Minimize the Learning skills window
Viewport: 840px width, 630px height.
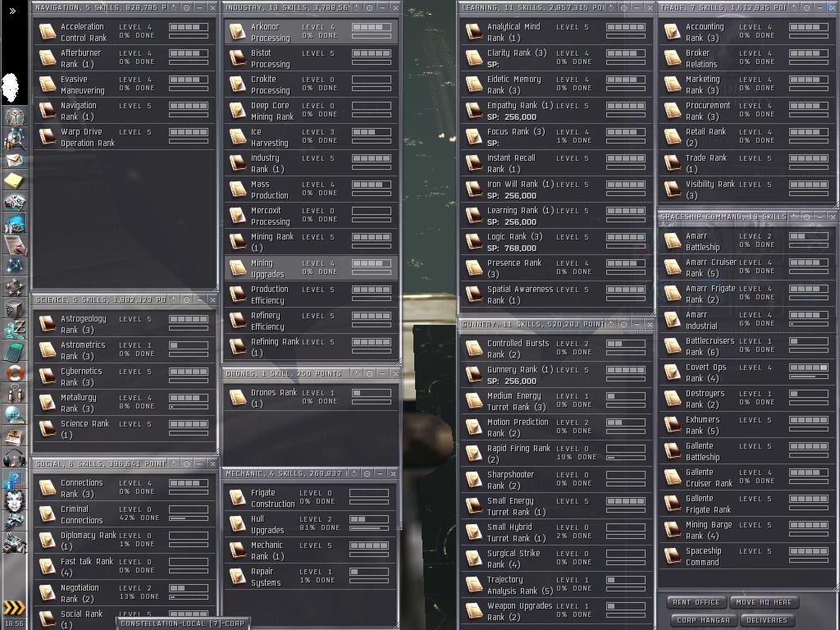637,7
